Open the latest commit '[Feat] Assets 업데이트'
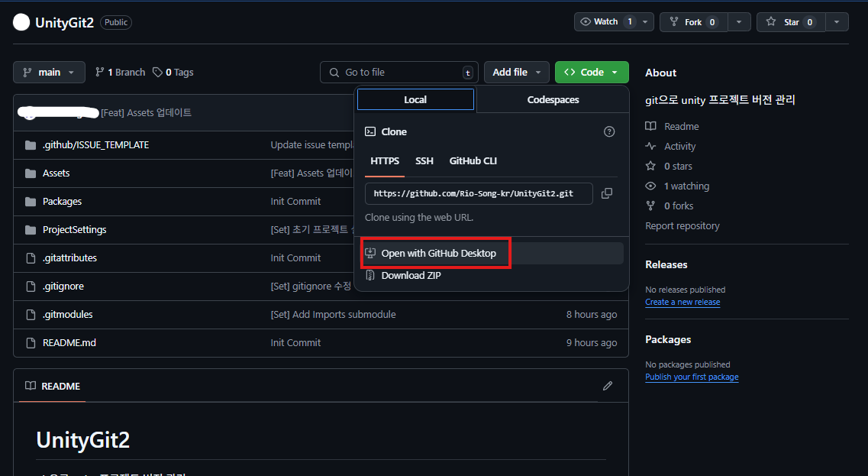Image resolution: width=868 pixels, height=476 pixels. pyautogui.click(x=146, y=112)
